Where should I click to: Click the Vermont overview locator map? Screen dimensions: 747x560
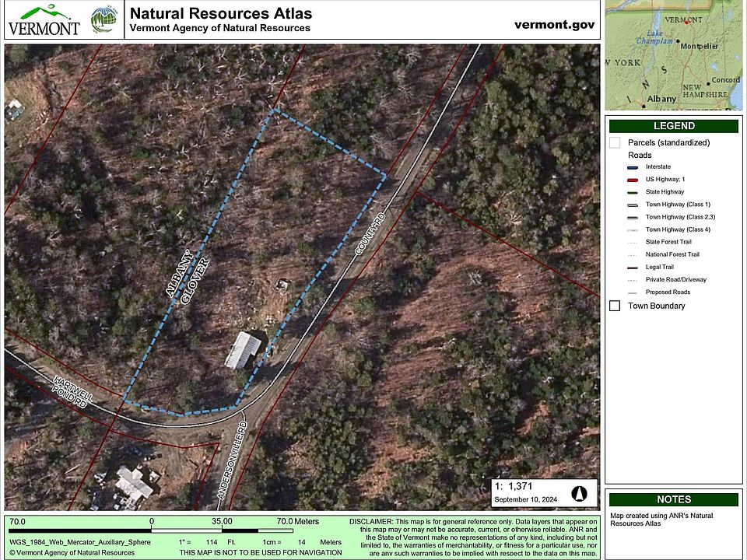(672, 54)
